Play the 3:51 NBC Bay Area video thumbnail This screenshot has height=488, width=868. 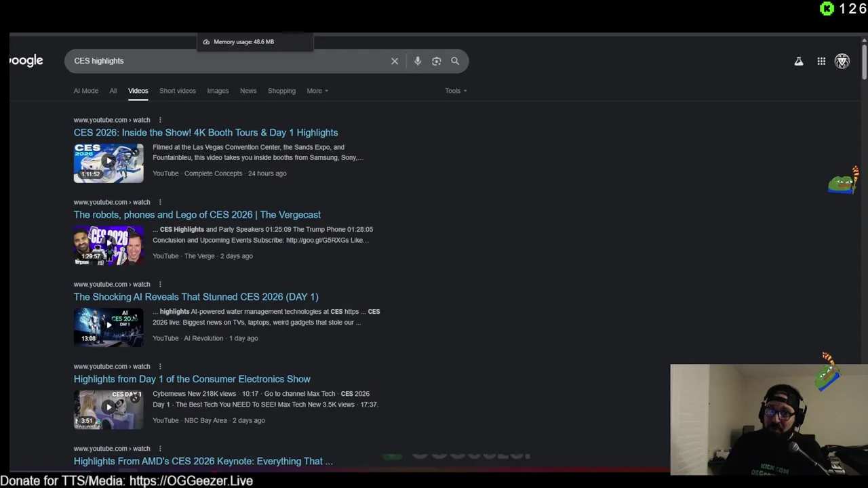click(108, 409)
